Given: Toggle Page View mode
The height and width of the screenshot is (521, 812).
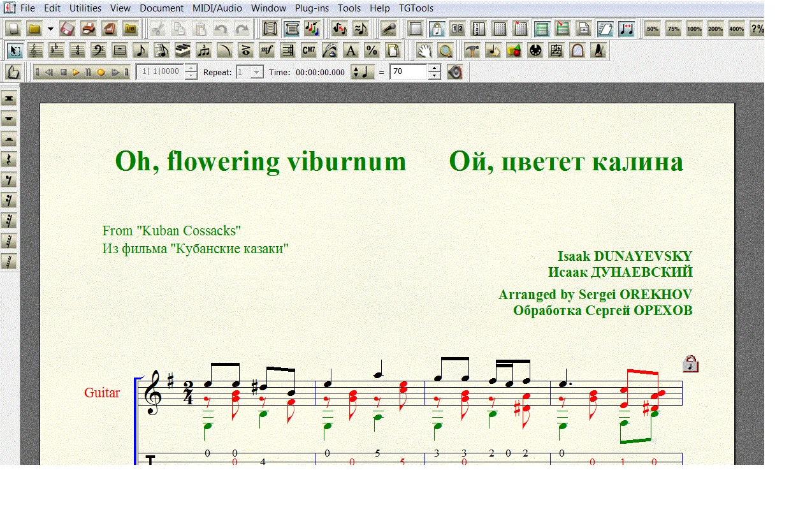Looking at the screenshot, I should (x=291, y=29).
